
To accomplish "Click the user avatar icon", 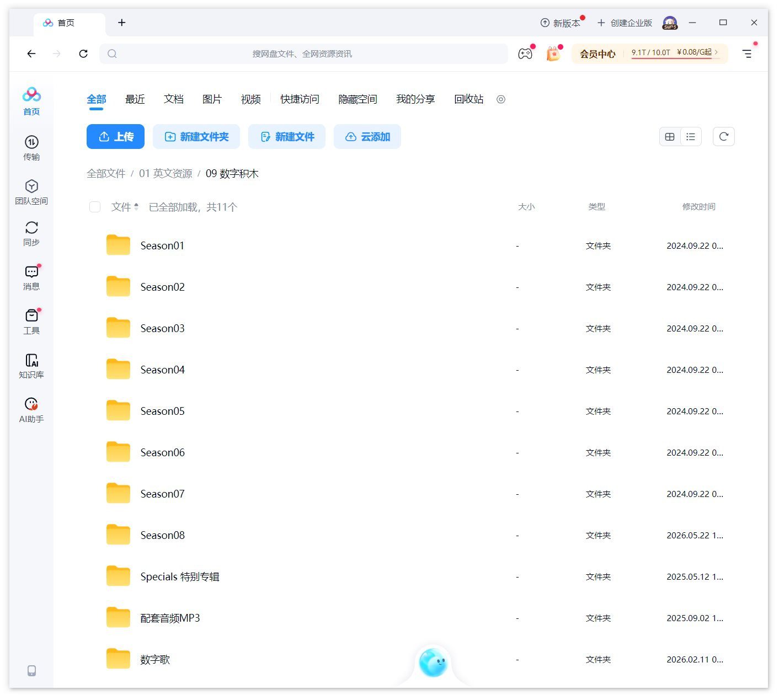I will [670, 23].
